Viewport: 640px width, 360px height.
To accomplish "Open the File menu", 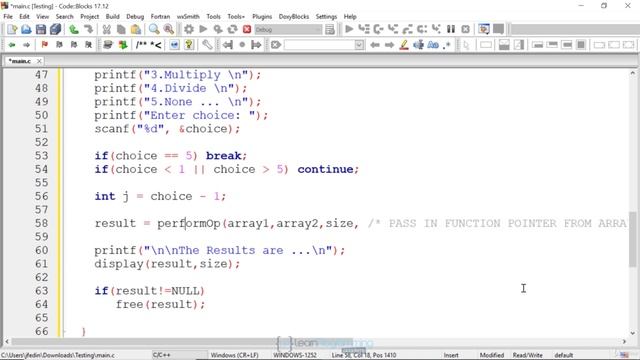I will (x=8, y=16).
